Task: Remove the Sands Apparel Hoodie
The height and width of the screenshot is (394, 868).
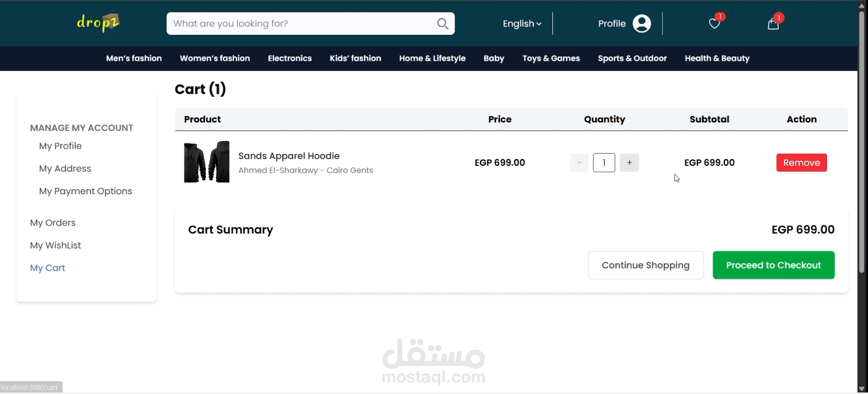Action: [x=801, y=162]
